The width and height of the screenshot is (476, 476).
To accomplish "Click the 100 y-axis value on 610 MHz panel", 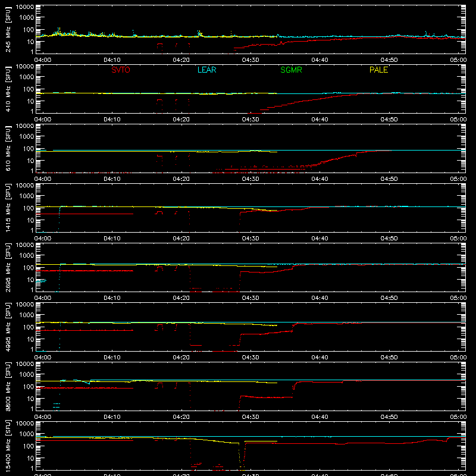I will click(29, 148).
